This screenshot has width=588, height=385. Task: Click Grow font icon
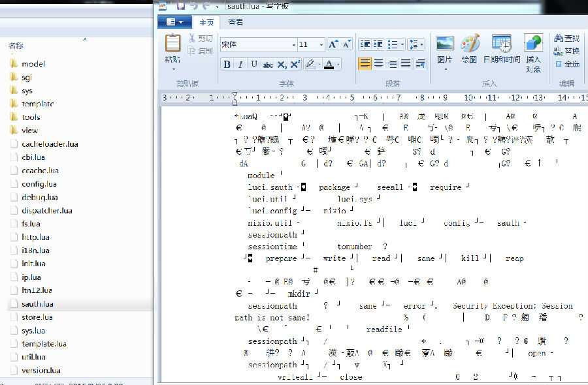(x=333, y=44)
